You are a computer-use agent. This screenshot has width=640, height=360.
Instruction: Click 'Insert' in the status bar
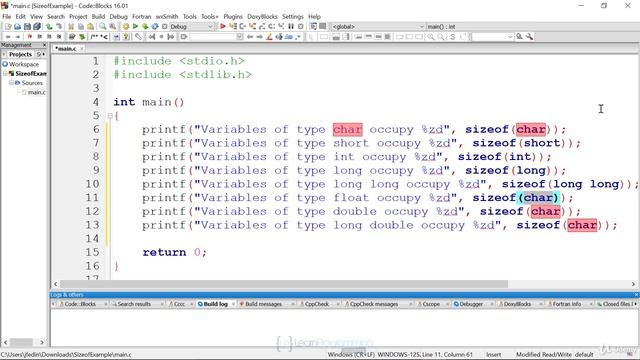(493, 354)
